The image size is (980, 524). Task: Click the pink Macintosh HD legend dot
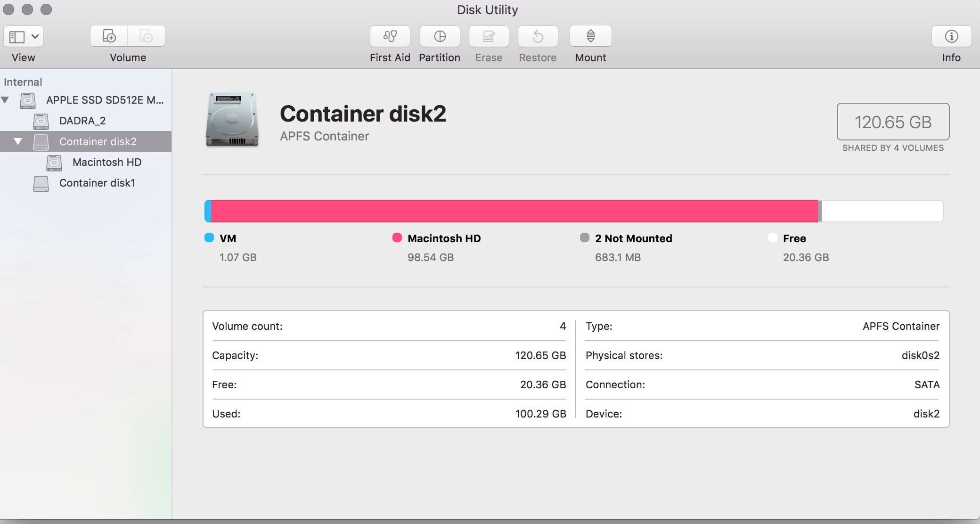pyautogui.click(x=397, y=237)
